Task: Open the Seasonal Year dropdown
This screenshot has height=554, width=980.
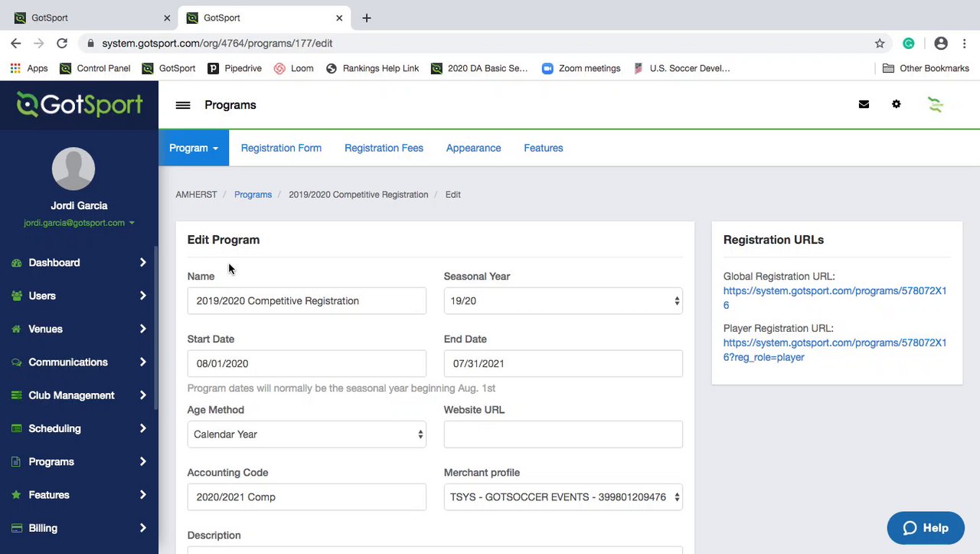Action: 563,301
